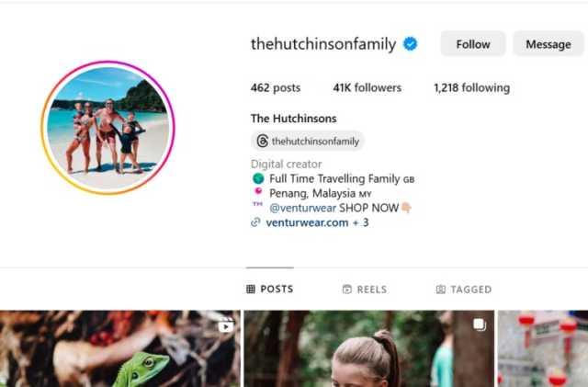Click the Posts grid icon
588x387 pixels.
(x=251, y=289)
